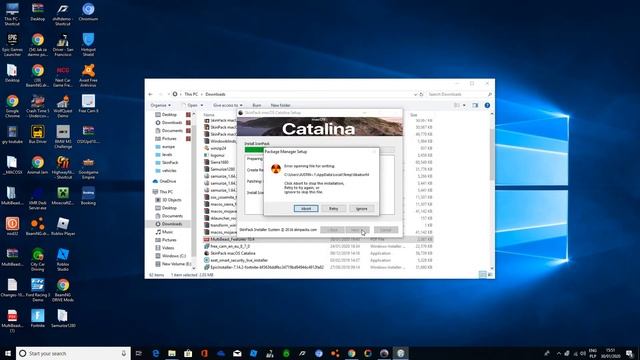This screenshot has height=360, width=640.
Task: Open the change view dropdown arrow
Action: click(464, 105)
